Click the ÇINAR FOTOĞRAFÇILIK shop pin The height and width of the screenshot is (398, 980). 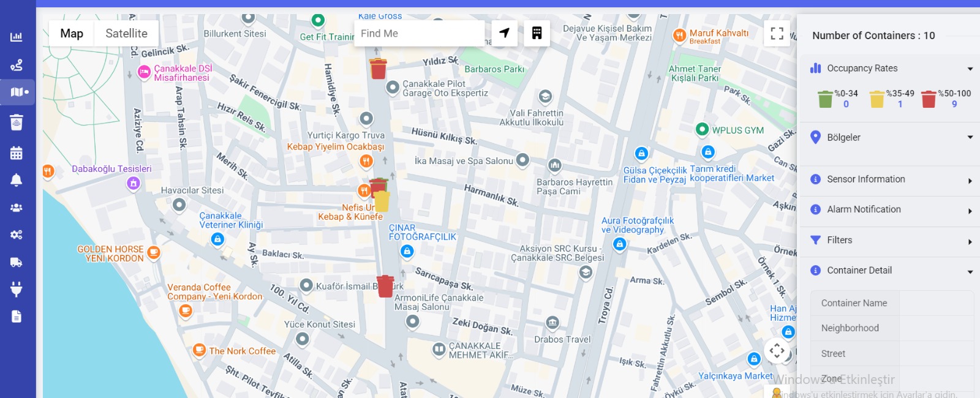(407, 251)
